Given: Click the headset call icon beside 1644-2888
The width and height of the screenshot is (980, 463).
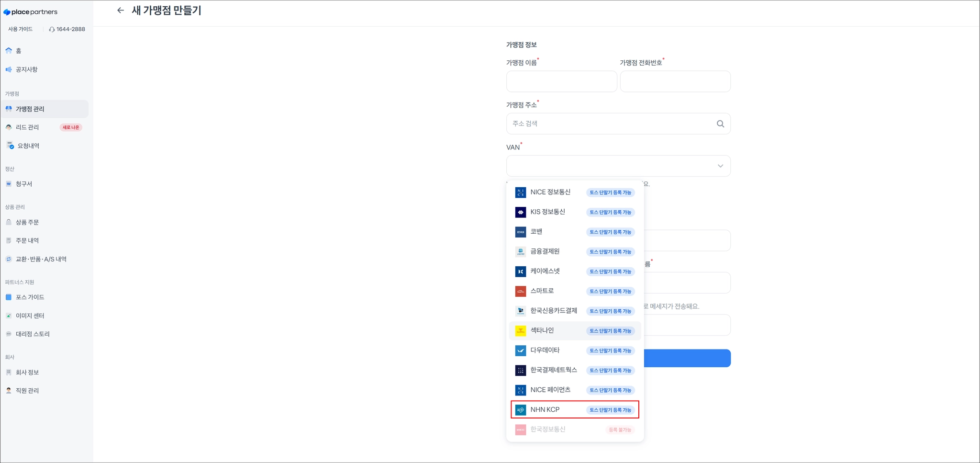Looking at the screenshot, I should click(52, 29).
